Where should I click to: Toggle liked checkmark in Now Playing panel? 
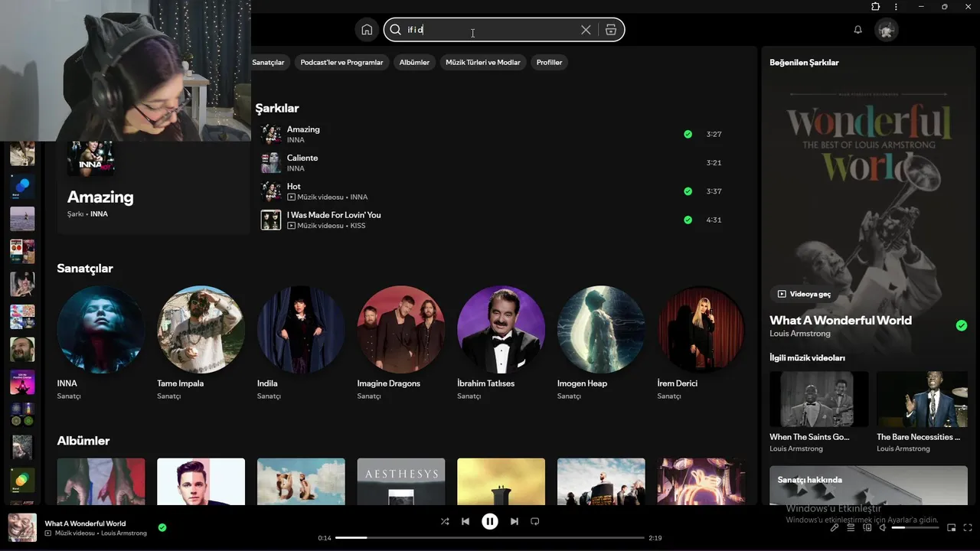click(x=962, y=325)
